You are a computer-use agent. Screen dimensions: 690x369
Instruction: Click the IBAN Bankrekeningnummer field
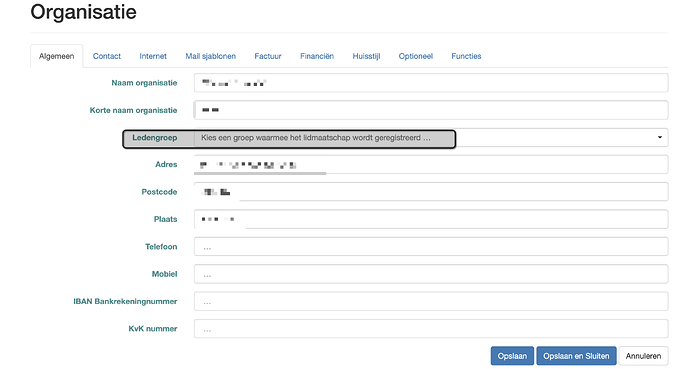[x=431, y=301]
